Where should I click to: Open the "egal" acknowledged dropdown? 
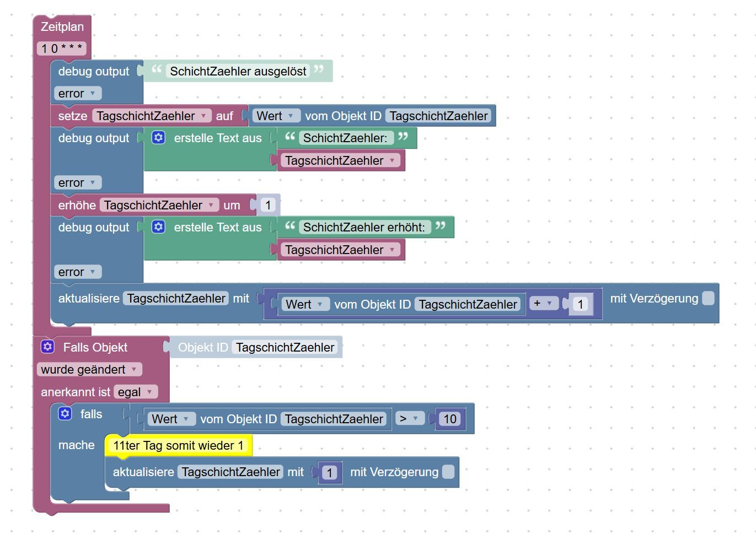pyautogui.click(x=136, y=392)
